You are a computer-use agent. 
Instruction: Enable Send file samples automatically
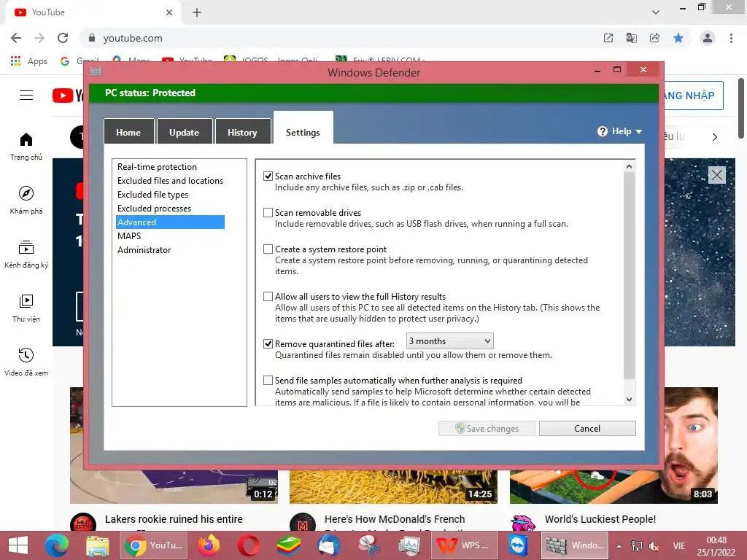click(x=268, y=381)
